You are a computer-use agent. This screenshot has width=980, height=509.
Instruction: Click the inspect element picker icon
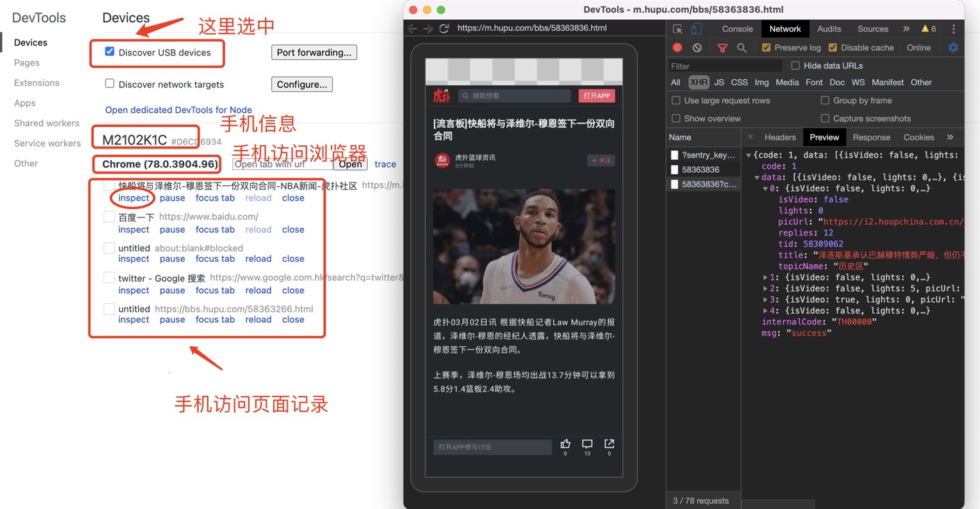tap(678, 28)
